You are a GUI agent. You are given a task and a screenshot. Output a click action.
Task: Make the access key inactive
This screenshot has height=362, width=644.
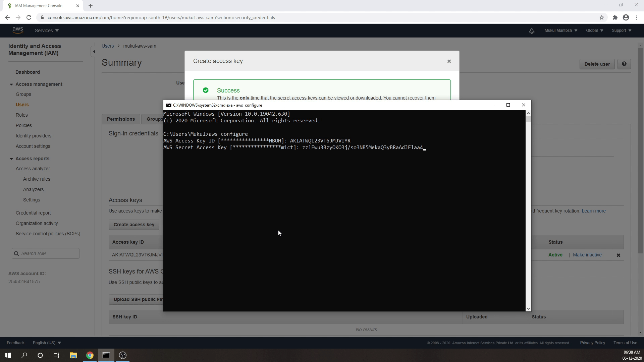(x=587, y=255)
